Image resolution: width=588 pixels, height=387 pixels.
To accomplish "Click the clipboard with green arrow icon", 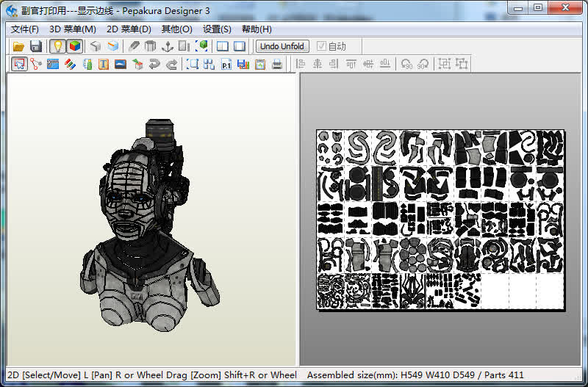I will point(260,64).
